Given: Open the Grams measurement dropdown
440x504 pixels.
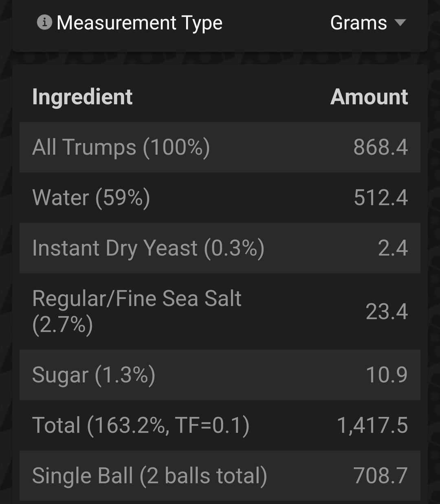Looking at the screenshot, I should pos(359,23).
